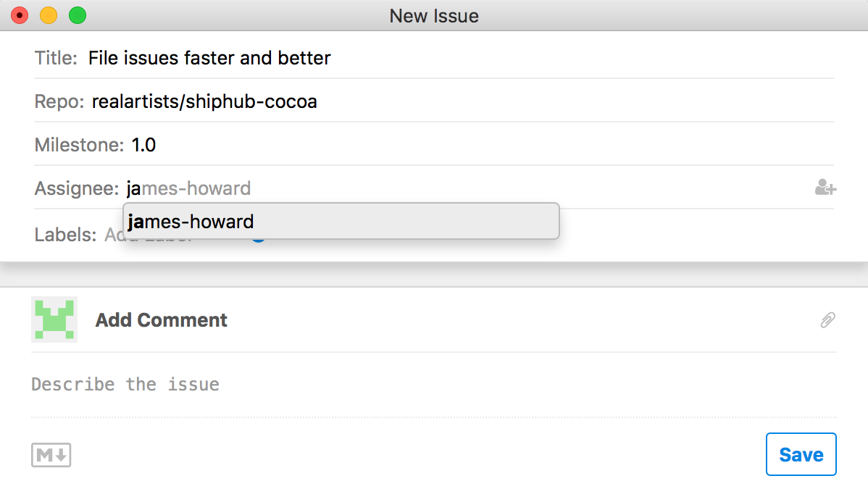Open the attachment picker for the comment
This screenshot has height=489, width=868.
[x=827, y=319]
